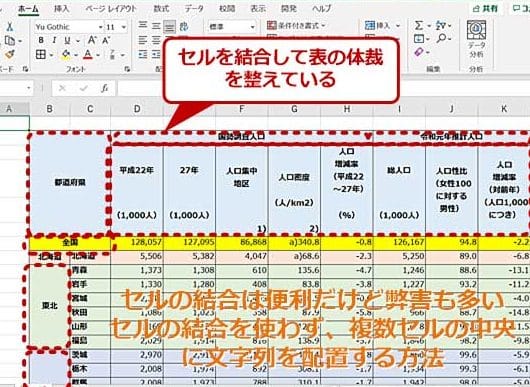Open the clipboard group dialog launcher
Image resolution: width=530 pixels, height=387 pixels.
click(x=25, y=69)
